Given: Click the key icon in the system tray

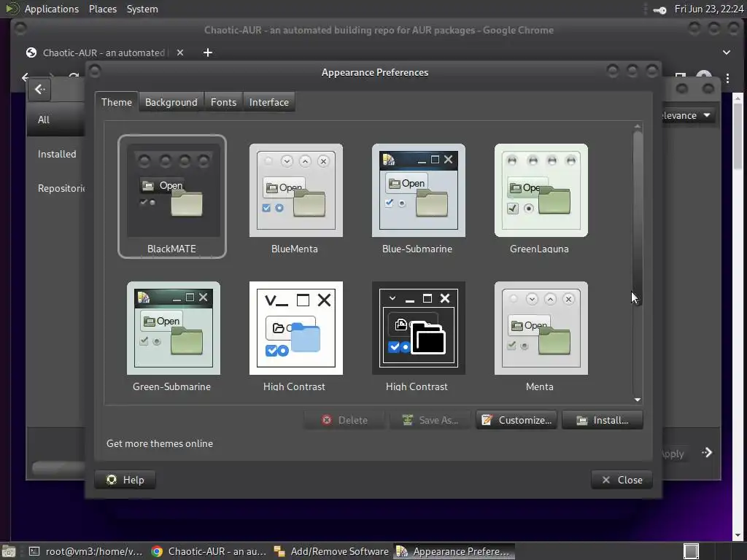Looking at the screenshot, I should [659, 9].
